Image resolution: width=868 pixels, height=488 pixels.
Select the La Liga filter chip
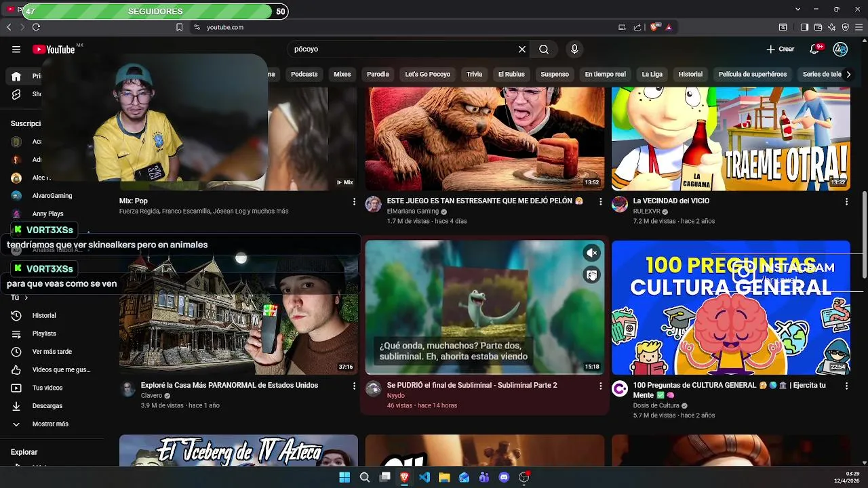(652, 75)
